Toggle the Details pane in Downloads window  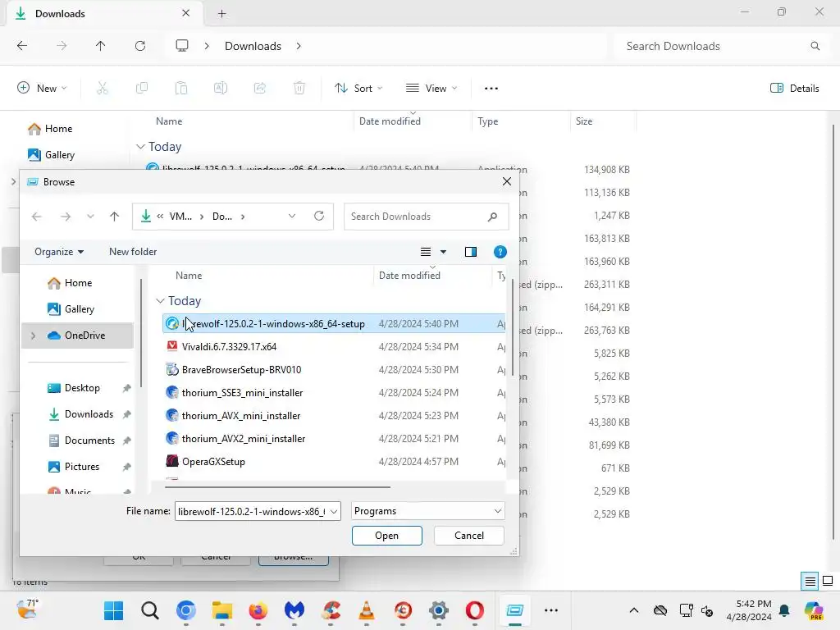[x=794, y=89]
